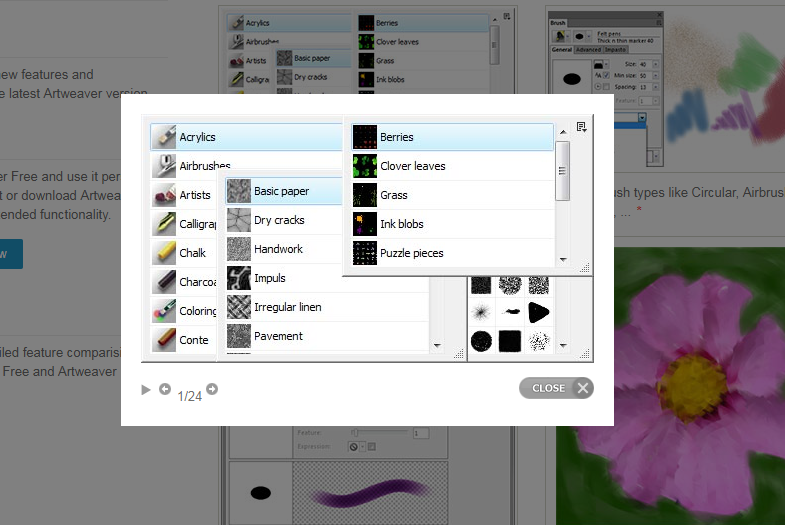Select the Airbrushes category icon

tap(164, 166)
